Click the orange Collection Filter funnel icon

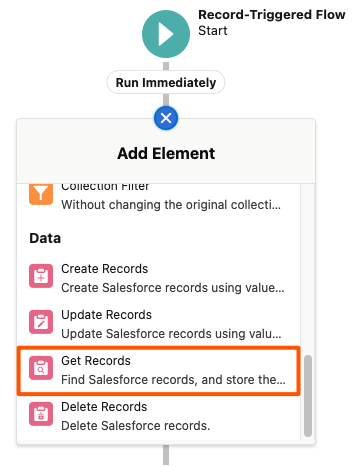[41, 195]
